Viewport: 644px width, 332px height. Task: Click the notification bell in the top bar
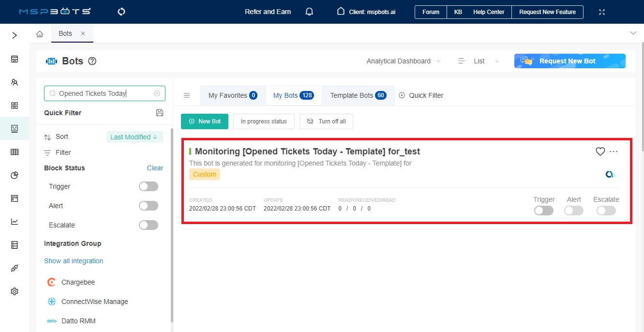point(309,12)
